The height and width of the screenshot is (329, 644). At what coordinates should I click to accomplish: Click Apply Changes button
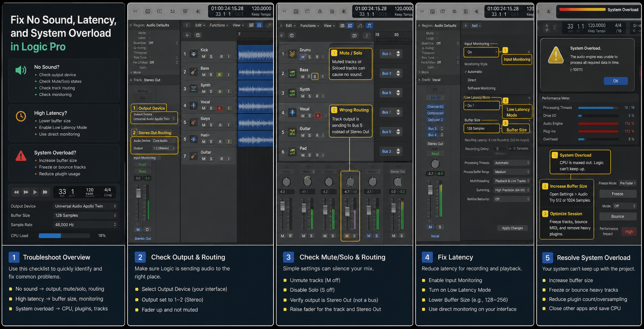tap(512, 228)
